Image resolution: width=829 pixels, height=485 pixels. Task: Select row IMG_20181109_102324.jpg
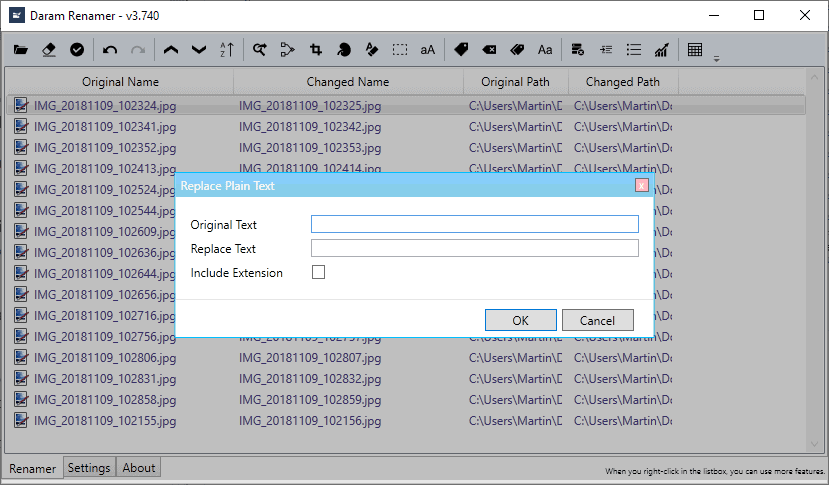click(x=406, y=105)
